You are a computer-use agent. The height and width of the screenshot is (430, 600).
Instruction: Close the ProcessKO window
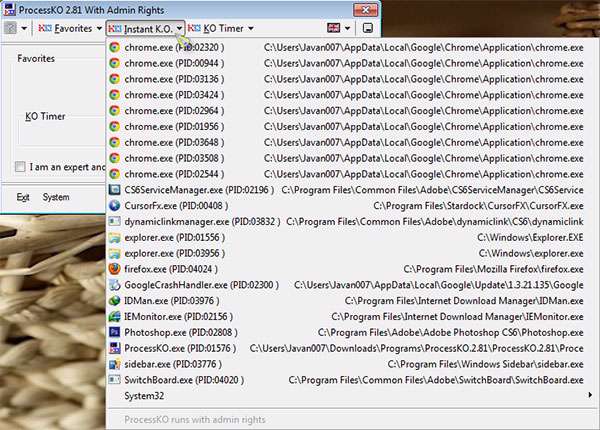pos(365,10)
